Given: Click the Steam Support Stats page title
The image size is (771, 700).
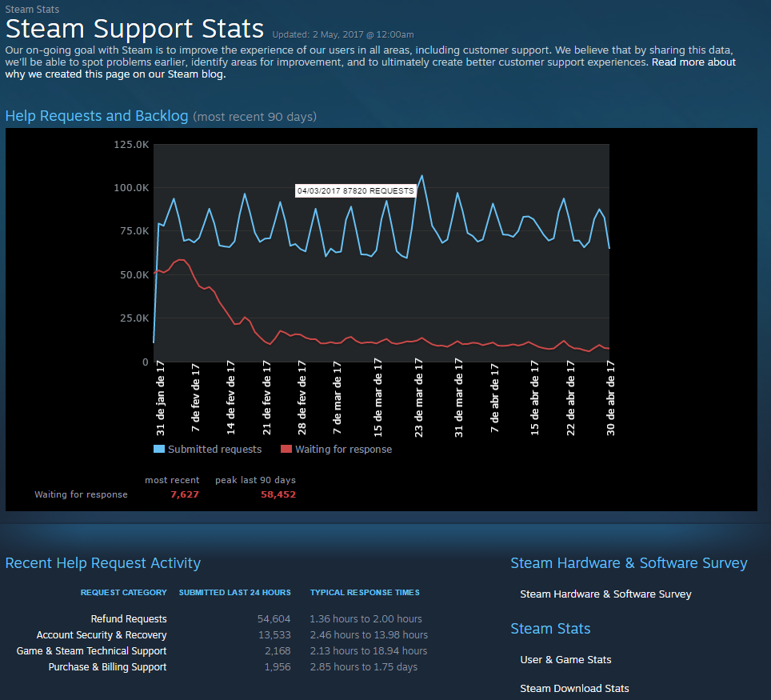Looking at the screenshot, I should pyautogui.click(x=134, y=29).
